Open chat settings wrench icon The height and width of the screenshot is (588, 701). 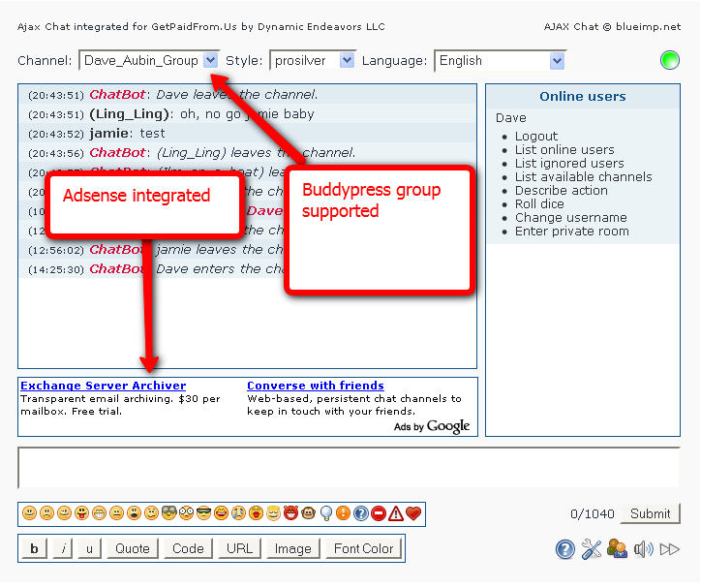coord(592,550)
